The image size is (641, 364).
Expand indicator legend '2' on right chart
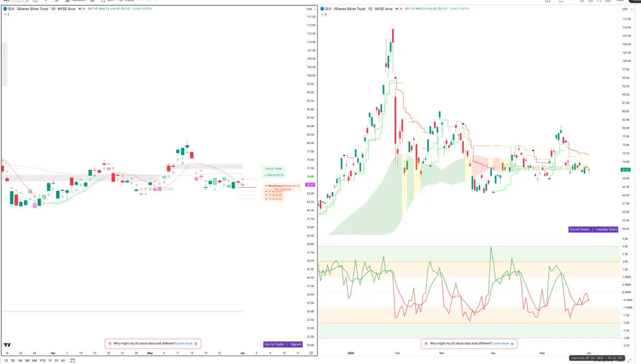pyautogui.click(x=324, y=14)
